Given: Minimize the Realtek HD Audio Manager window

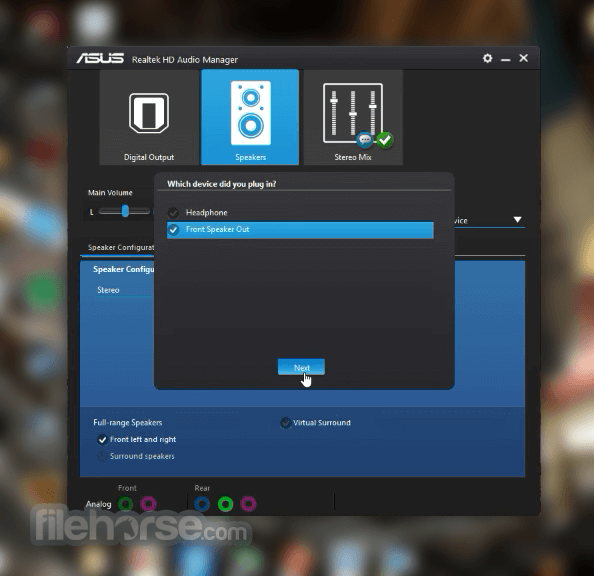Looking at the screenshot, I should click(x=505, y=59).
